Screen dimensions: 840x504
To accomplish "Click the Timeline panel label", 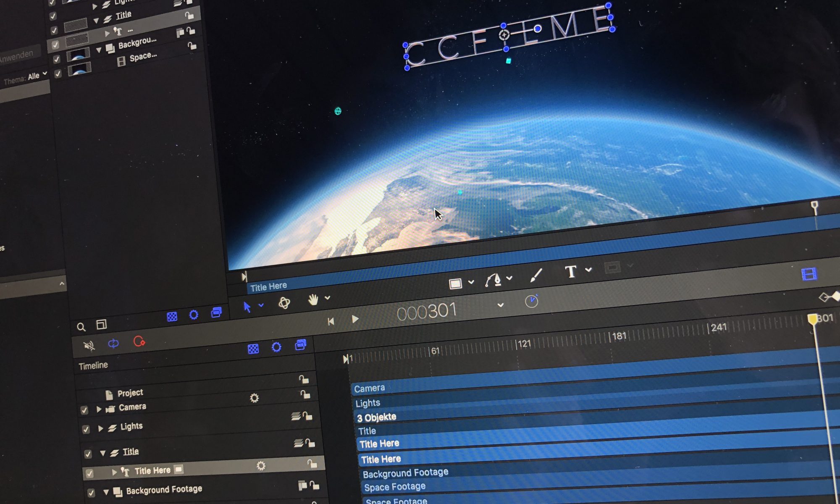I will click(x=93, y=365).
